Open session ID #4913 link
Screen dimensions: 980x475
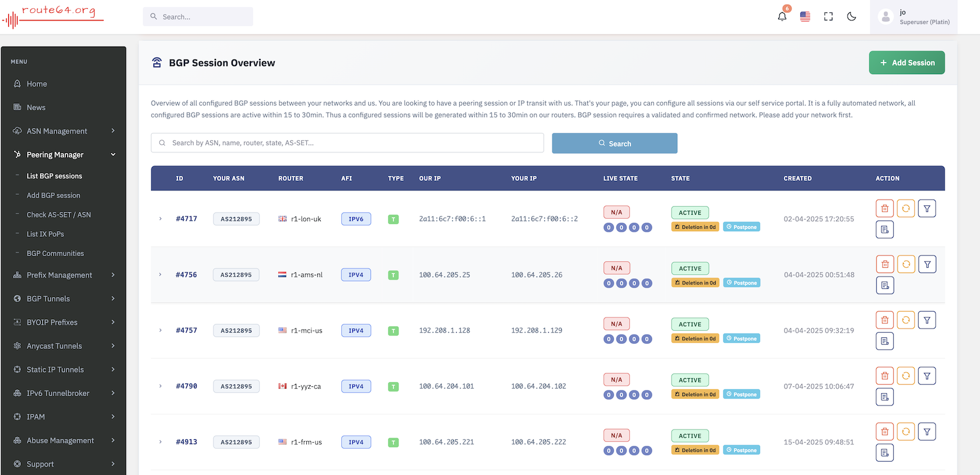(187, 442)
